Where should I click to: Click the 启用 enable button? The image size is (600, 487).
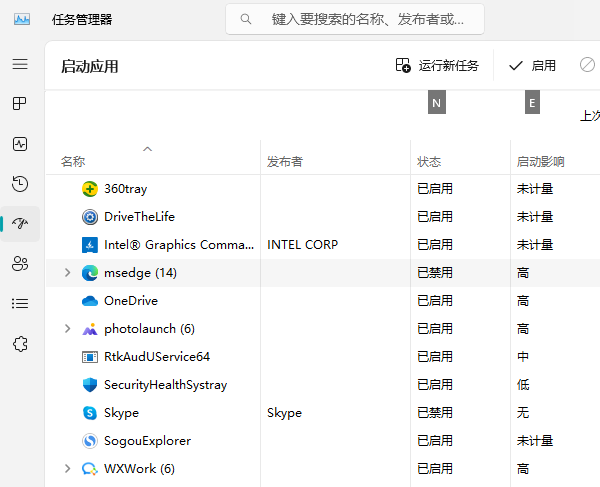click(x=532, y=66)
